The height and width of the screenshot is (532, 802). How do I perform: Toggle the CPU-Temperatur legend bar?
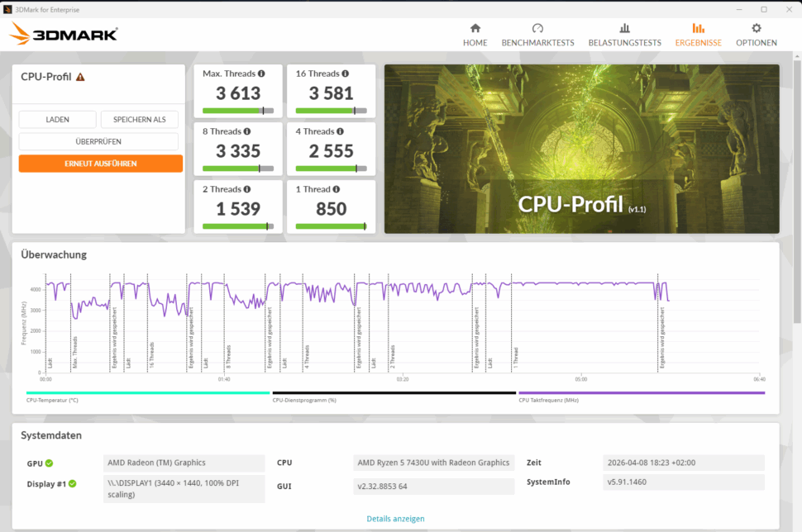click(148, 393)
